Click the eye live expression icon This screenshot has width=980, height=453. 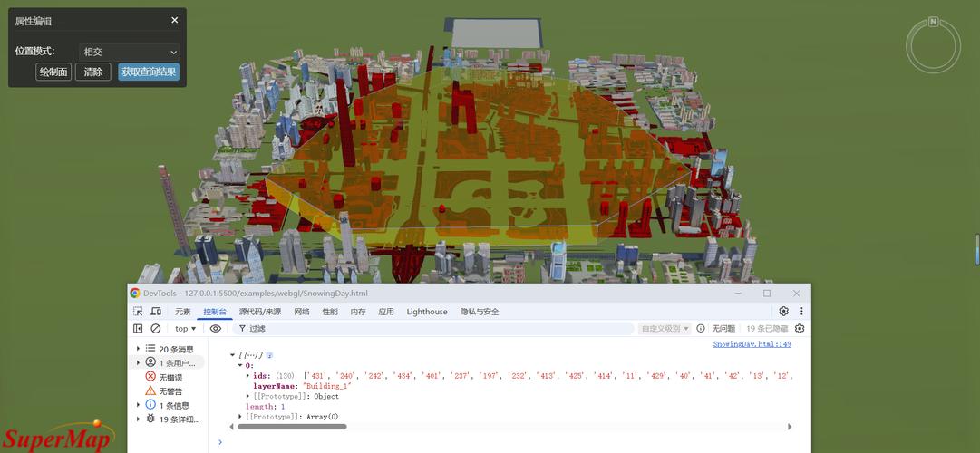point(216,328)
